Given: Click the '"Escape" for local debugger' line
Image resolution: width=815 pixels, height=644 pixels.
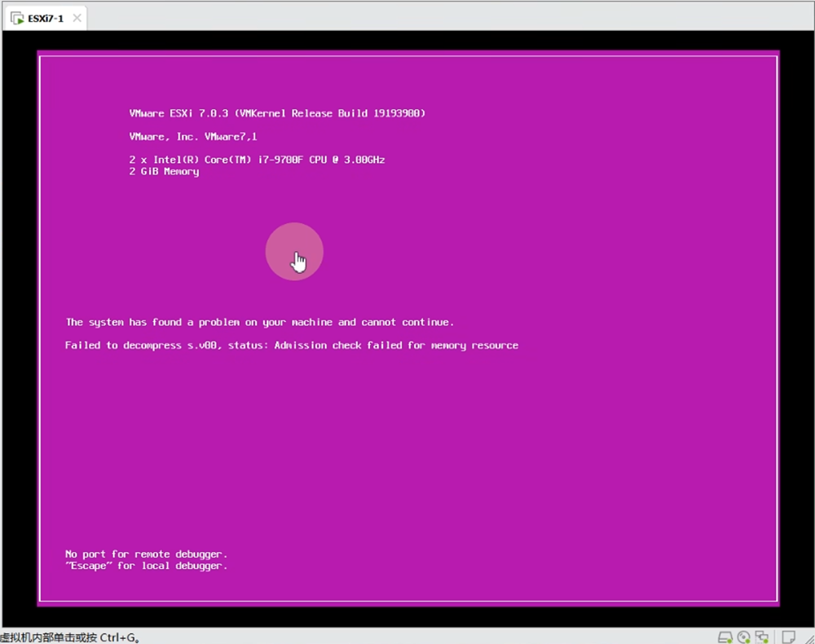Looking at the screenshot, I should point(146,566).
